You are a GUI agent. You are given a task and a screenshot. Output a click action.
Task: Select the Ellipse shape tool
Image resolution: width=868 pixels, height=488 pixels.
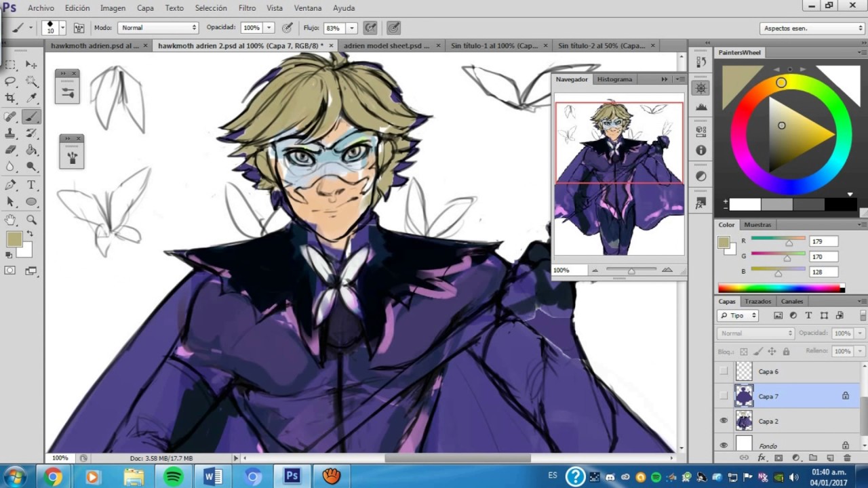31,202
